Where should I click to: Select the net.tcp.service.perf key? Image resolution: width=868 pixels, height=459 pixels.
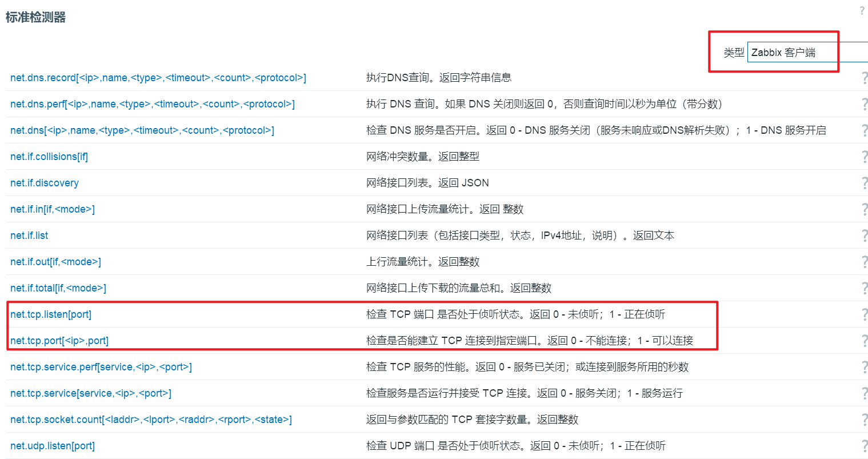coord(101,367)
